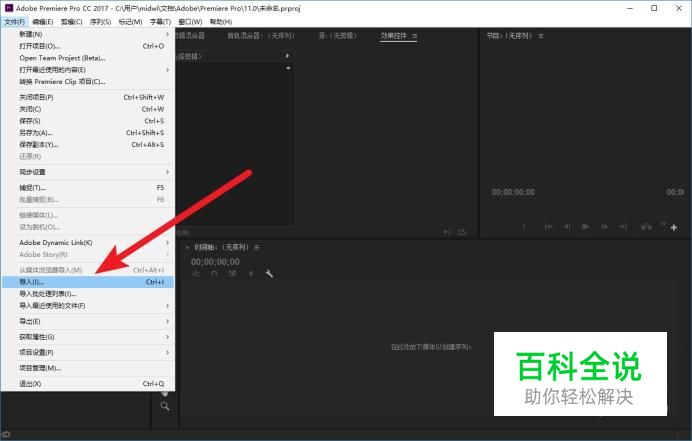Click program monitor timecode 00;00;00;00
This screenshot has width=692, height=441.
click(513, 192)
